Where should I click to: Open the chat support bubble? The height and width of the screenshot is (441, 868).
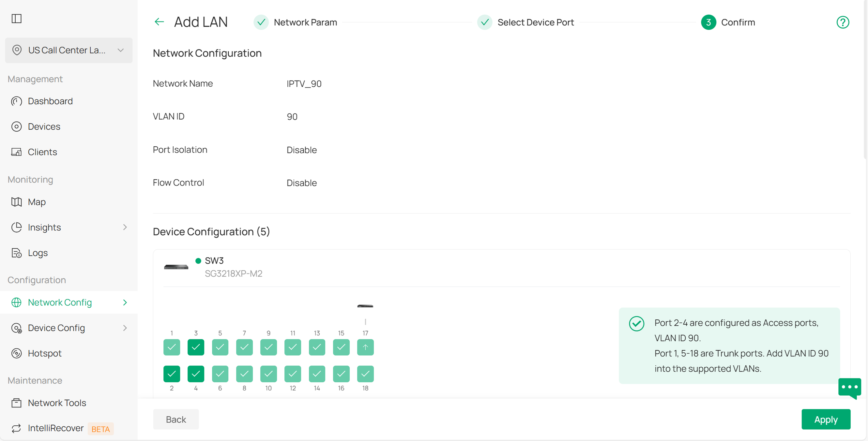point(849,388)
